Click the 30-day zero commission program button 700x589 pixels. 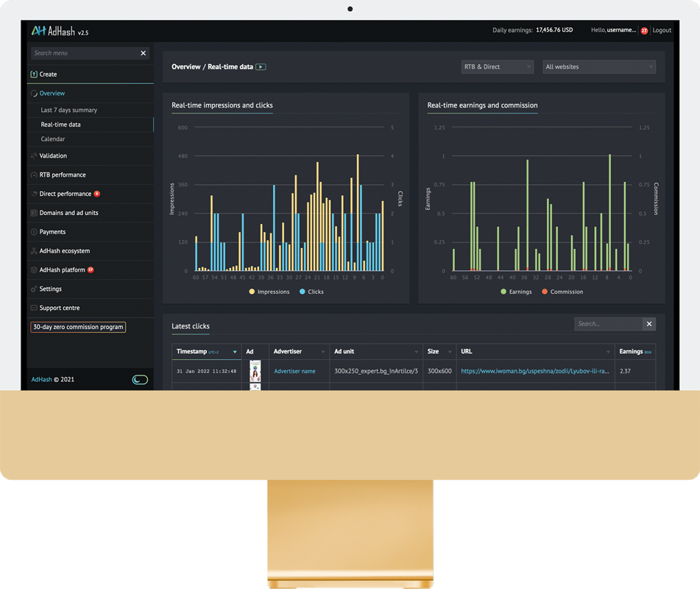(x=78, y=327)
